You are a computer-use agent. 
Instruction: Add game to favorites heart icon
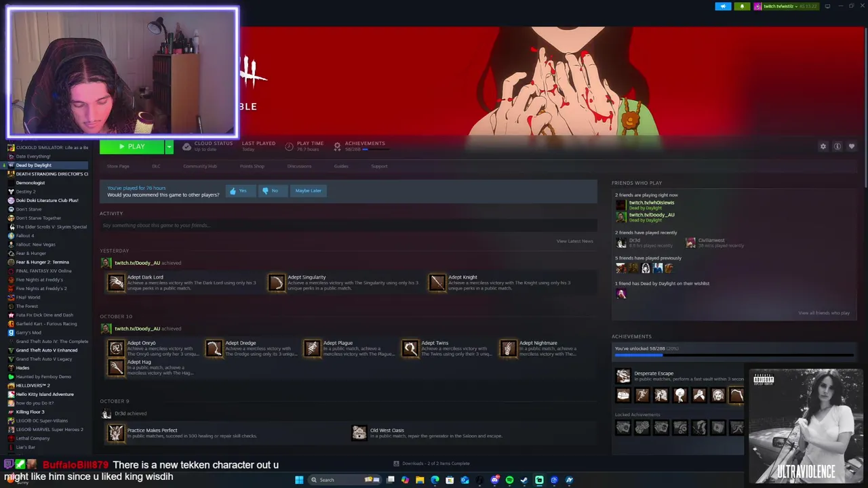852,146
